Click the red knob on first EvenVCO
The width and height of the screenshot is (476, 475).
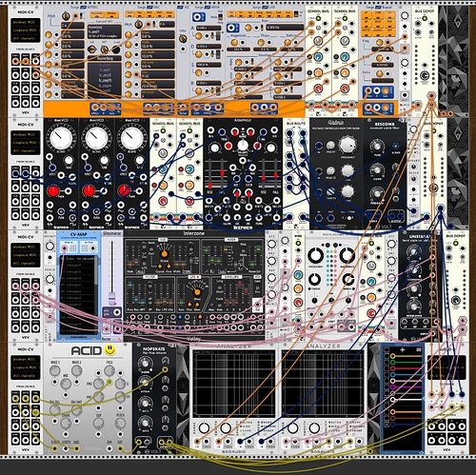coord(52,191)
